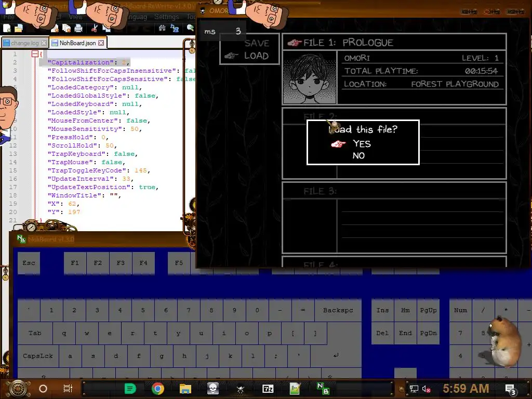Viewport: 532px width, 399px height.
Task: Open 7-Zip from the taskbar
Action: [268, 389]
